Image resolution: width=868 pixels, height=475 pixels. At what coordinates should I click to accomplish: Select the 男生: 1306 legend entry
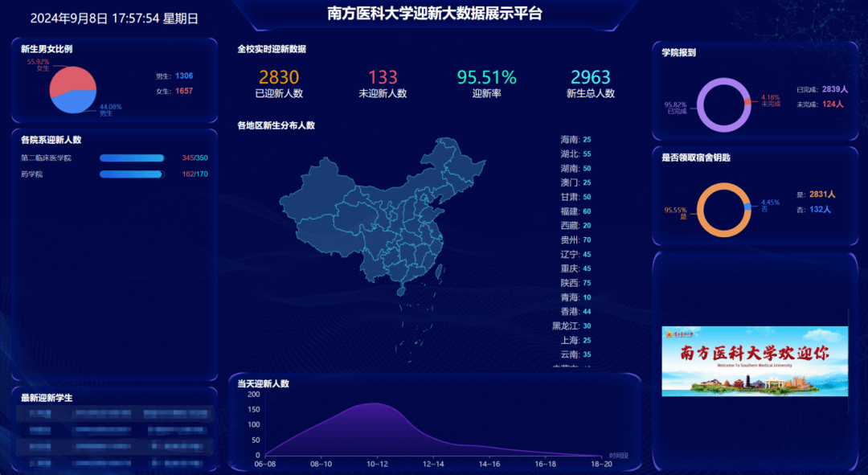click(x=174, y=76)
